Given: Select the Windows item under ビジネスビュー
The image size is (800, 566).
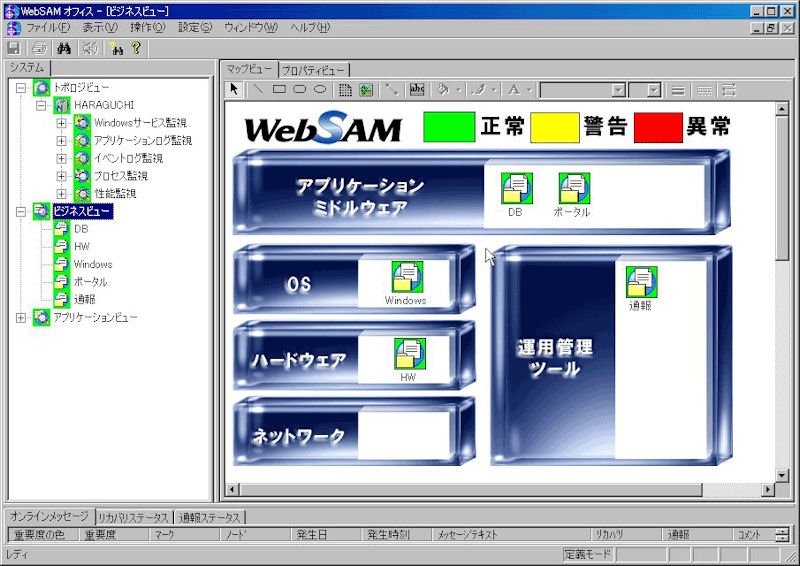Looking at the screenshot, I should pos(93,264).
